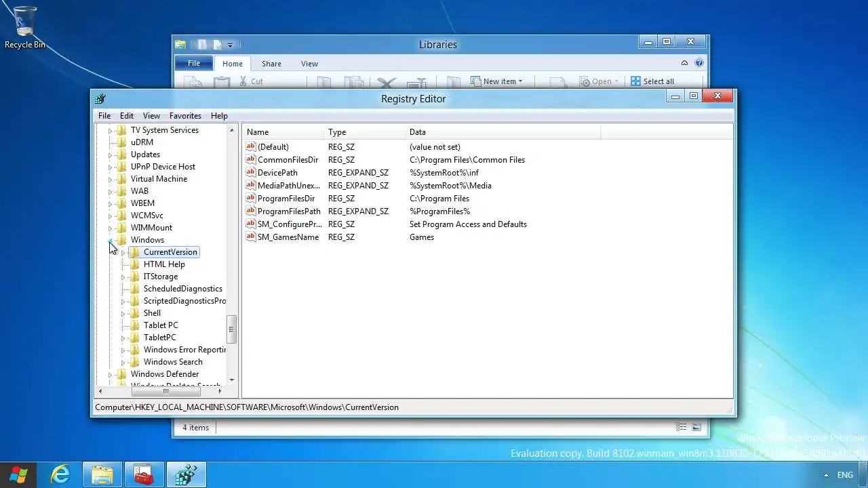The height and width of the screenshot is (488, 868).
Task: Expand the ITStorage key
Action: coord(123,277)
